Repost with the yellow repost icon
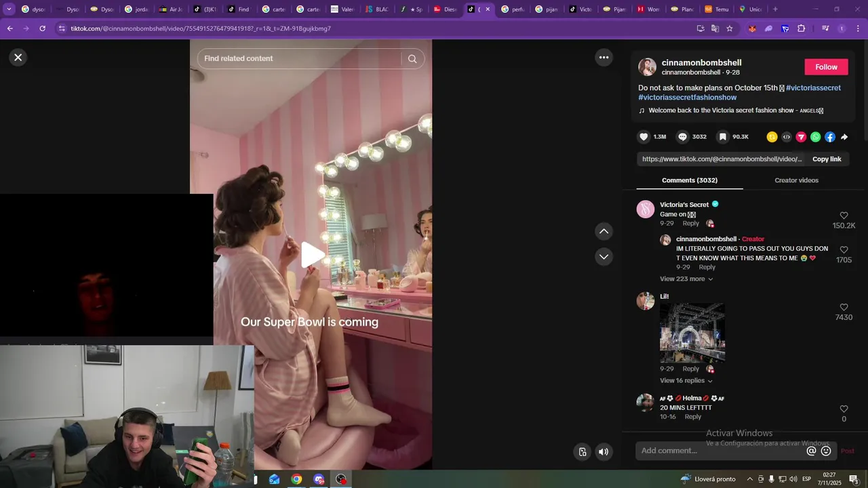Viewport: 868px width, 488px height. [772, 137]
